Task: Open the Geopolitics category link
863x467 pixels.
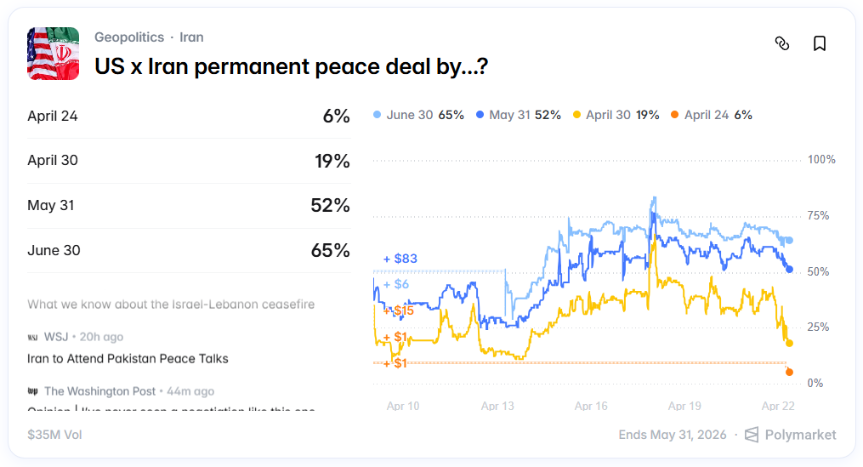Action: [130, 37]
